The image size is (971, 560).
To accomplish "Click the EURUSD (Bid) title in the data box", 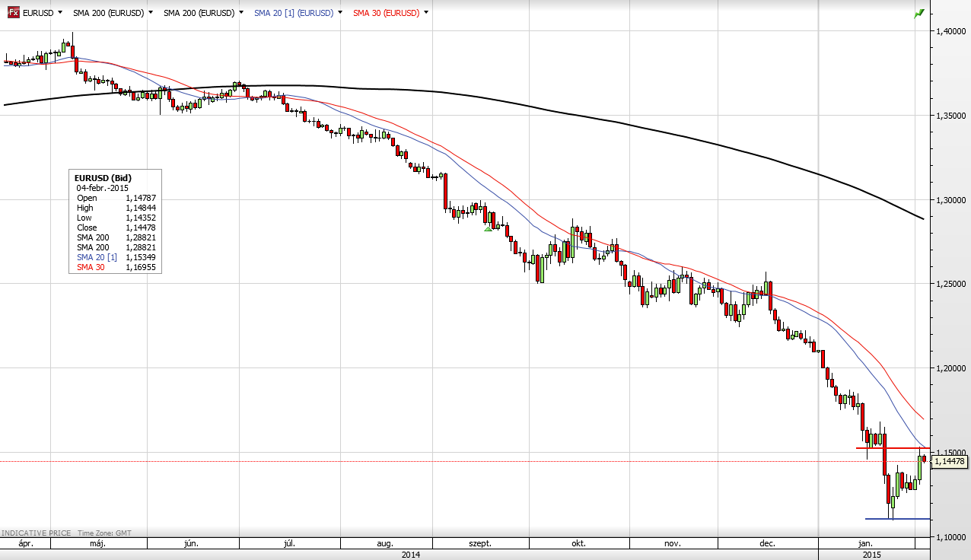I will pos(102,178).
